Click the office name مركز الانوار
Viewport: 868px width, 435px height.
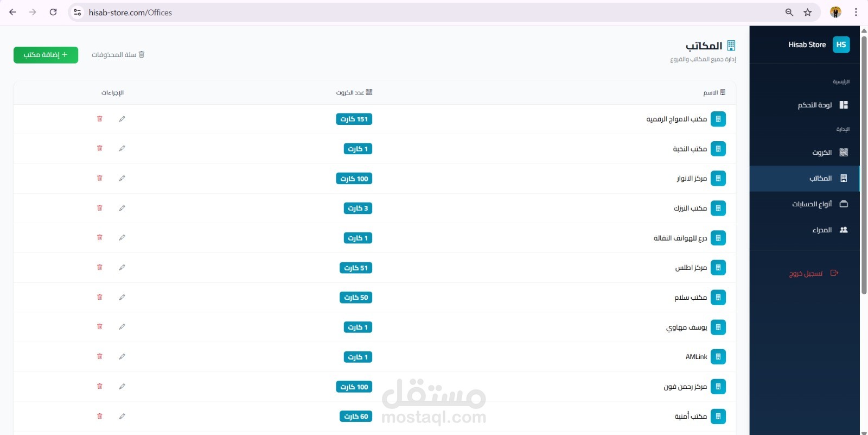click(x=692, y=179)
